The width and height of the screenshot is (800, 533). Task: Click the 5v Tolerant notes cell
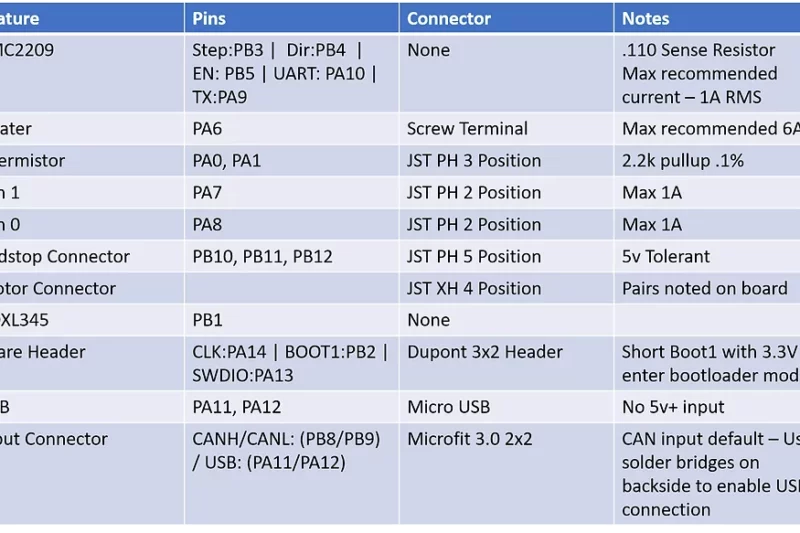pyautogui.click(x=666, y=256)
